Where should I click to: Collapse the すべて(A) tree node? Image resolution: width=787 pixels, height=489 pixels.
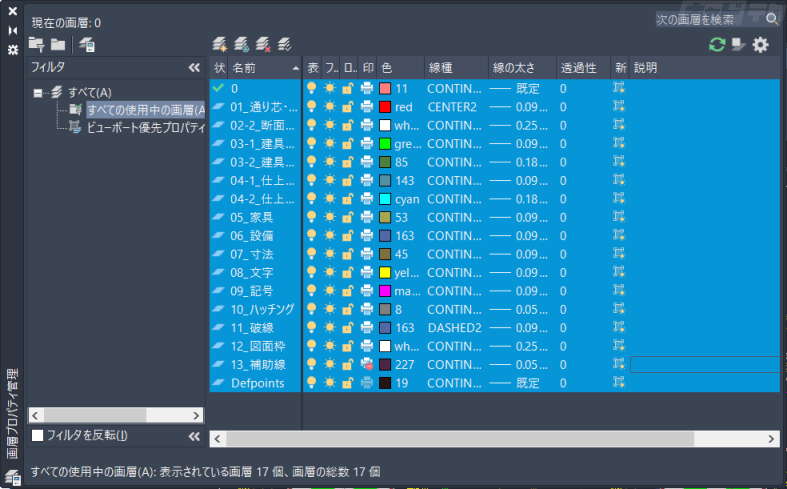click(38, 93)
